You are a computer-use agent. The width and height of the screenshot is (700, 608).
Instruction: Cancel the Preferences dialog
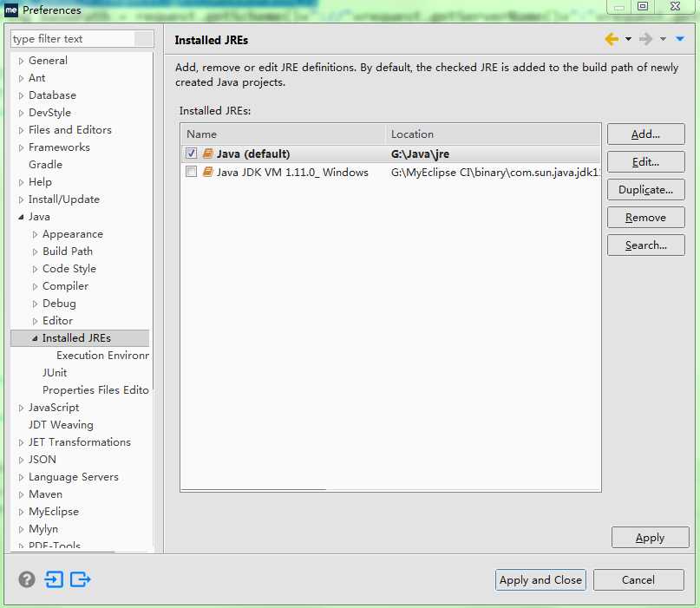point(638,580)
